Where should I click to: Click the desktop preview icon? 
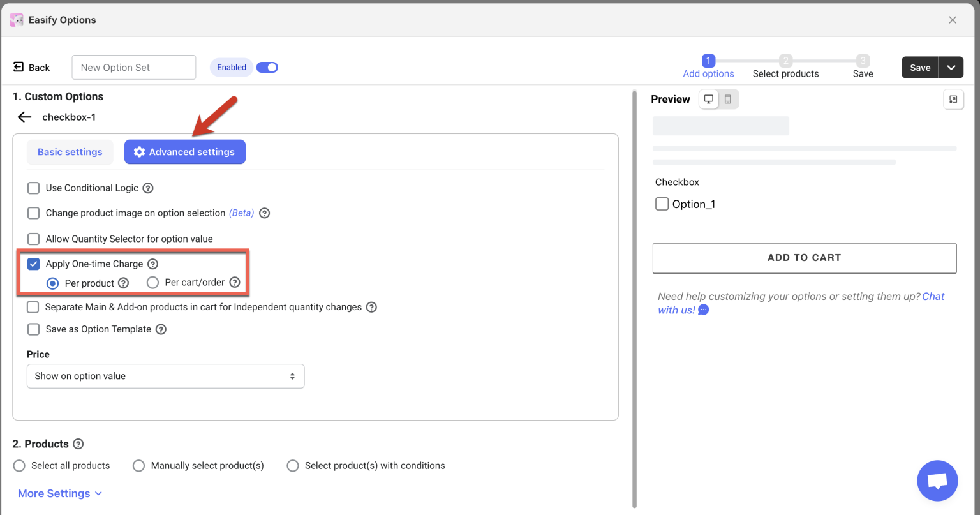click(708, 100)
